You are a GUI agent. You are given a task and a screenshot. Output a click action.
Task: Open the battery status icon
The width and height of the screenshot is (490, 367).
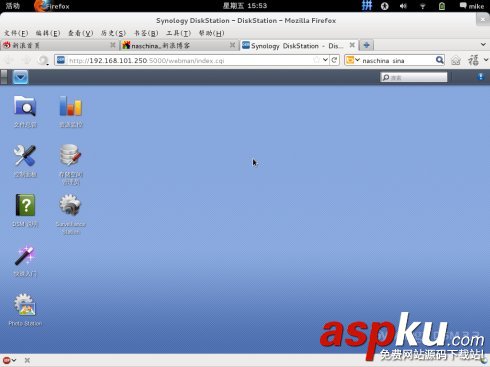442,6
